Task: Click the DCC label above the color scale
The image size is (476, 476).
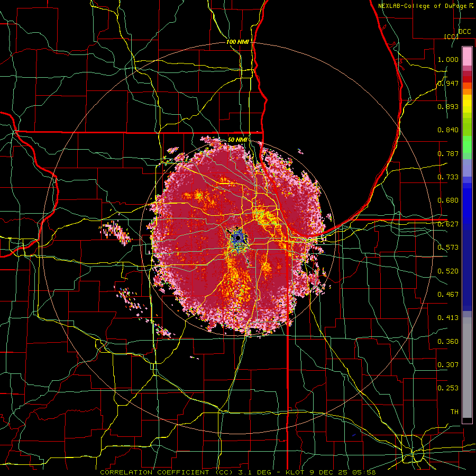Action: point(464,32)
